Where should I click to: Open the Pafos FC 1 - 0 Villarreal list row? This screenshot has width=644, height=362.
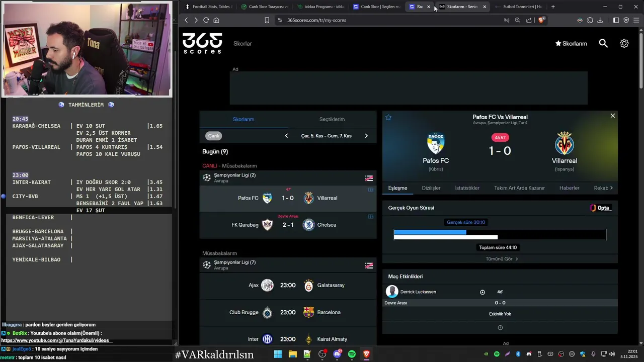click(288, 198)
